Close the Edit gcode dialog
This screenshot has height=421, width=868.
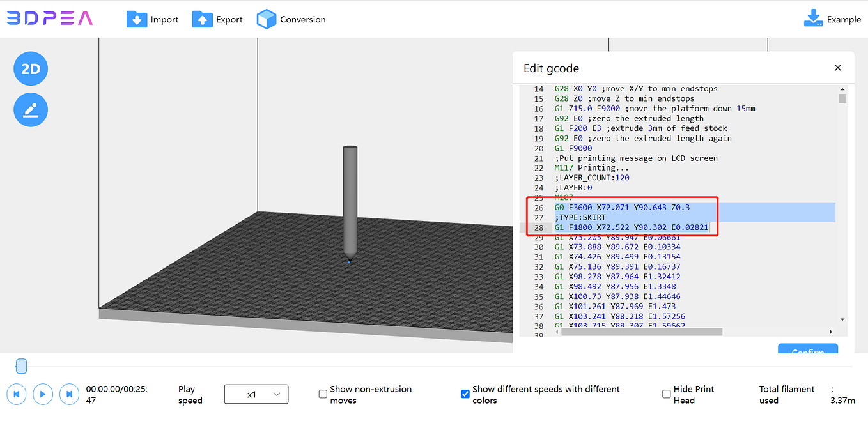pyautogui.click(x=837, y=68)
